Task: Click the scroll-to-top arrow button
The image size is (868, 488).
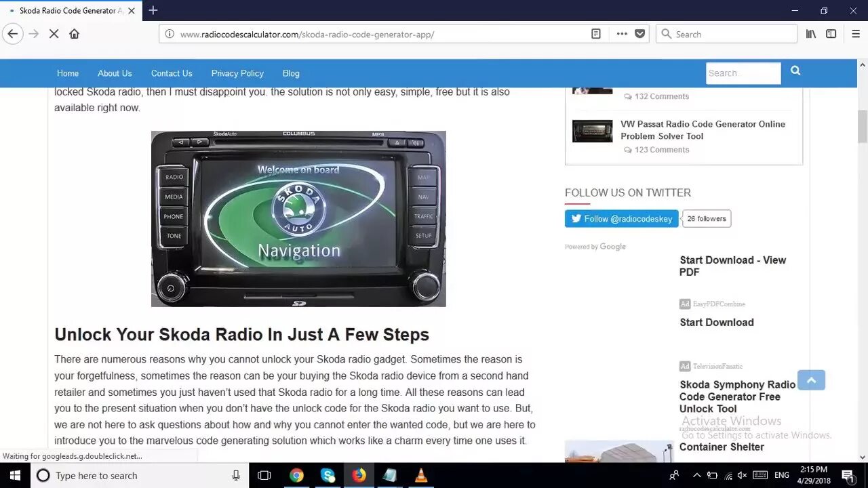Action: tap(811, 380)
